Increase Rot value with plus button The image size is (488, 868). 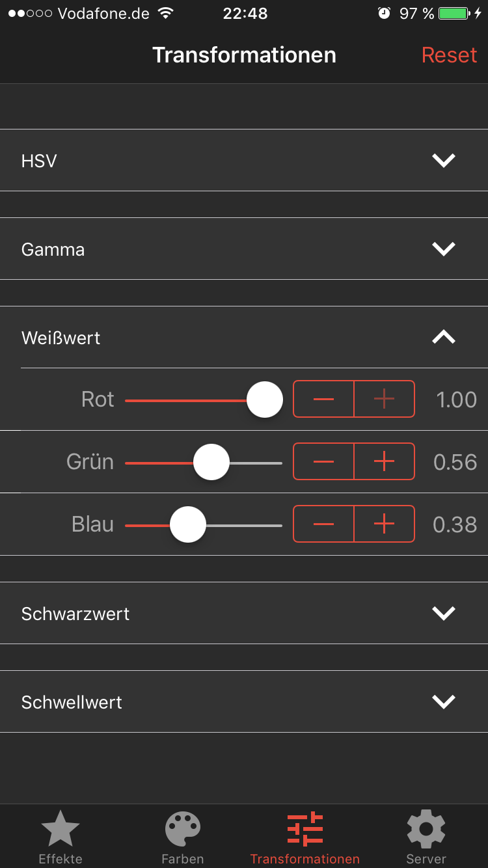[x=385, y=399]
